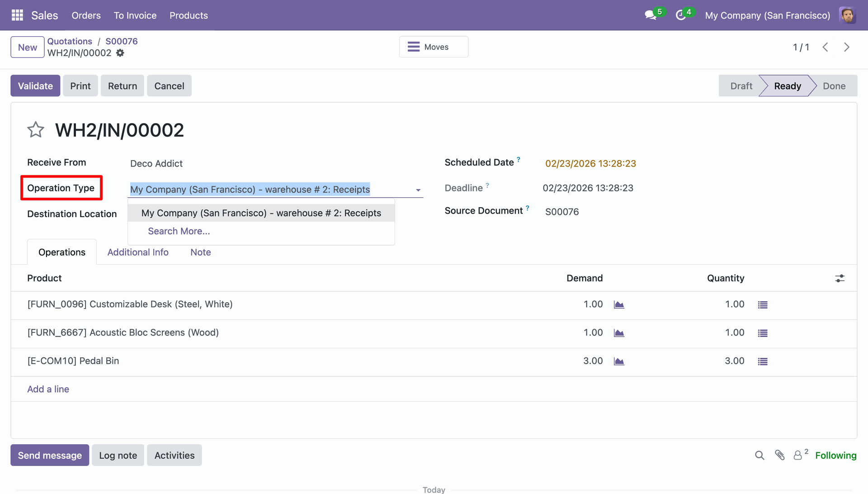
Task: Switch to the Additional Info tab
Action: point(138,252)
